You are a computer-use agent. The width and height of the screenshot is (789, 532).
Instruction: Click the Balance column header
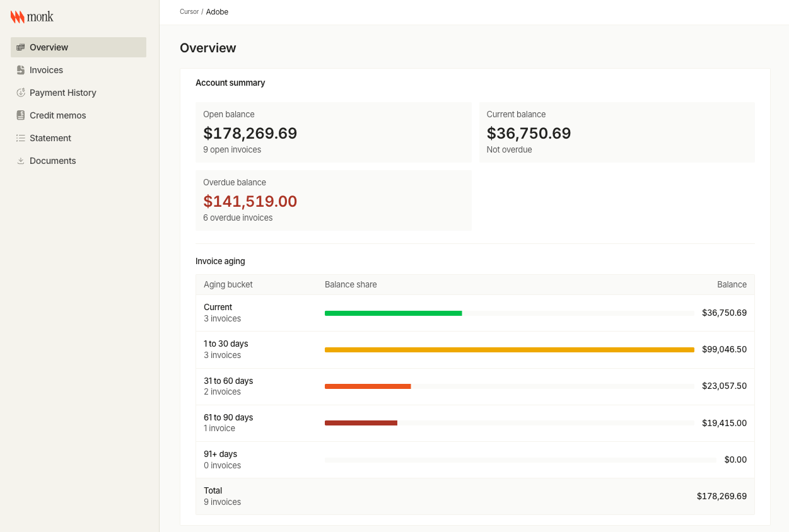[732, 285]
